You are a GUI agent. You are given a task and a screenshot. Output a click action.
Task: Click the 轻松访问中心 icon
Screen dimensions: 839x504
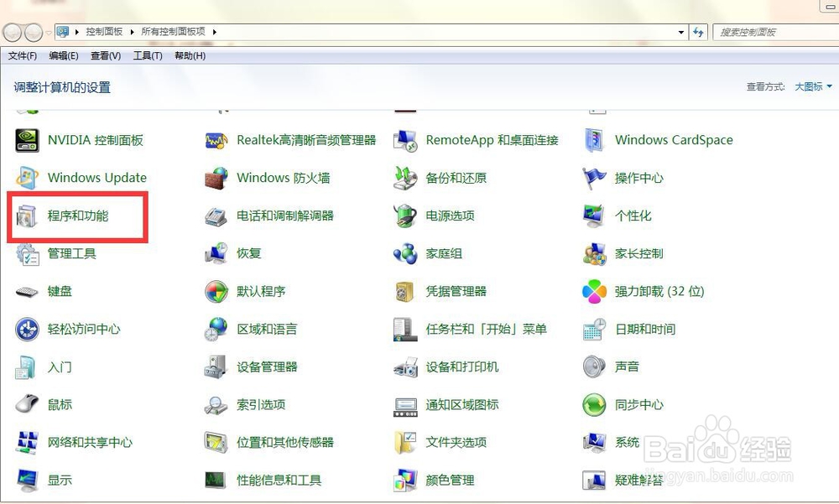click(x=27, y=329)
